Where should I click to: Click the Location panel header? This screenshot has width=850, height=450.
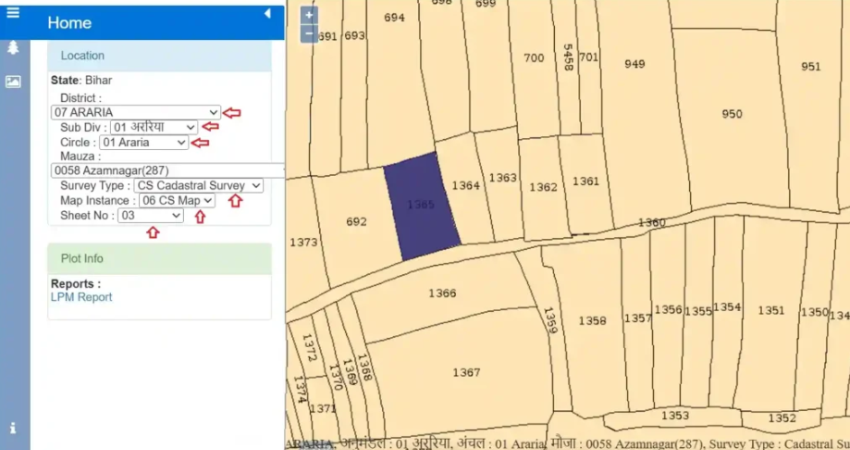tap(159, 56)
